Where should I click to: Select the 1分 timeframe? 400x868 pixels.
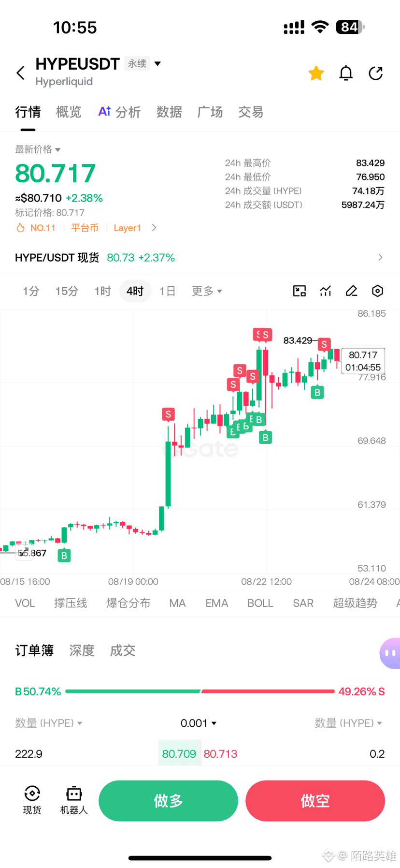pos(31,291)
